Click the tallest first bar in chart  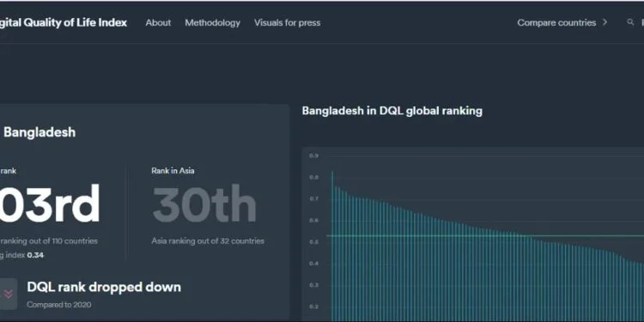(332, 246)
